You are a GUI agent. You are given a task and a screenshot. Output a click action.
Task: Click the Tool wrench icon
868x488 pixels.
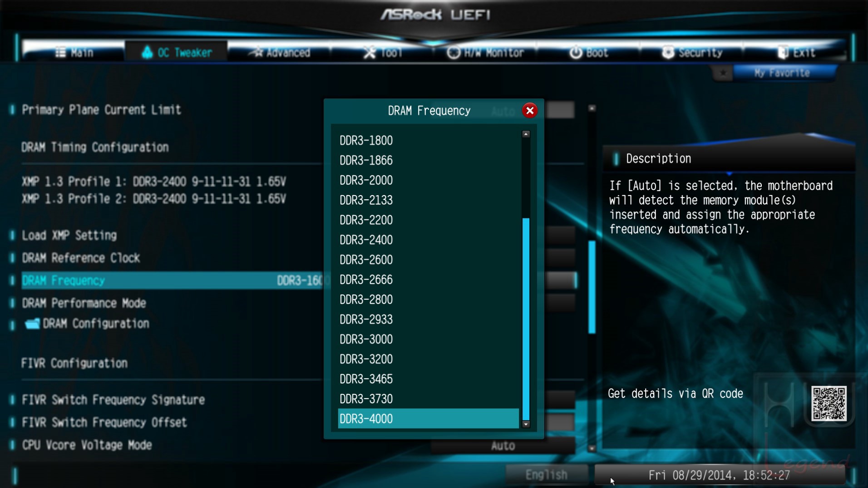370,53
